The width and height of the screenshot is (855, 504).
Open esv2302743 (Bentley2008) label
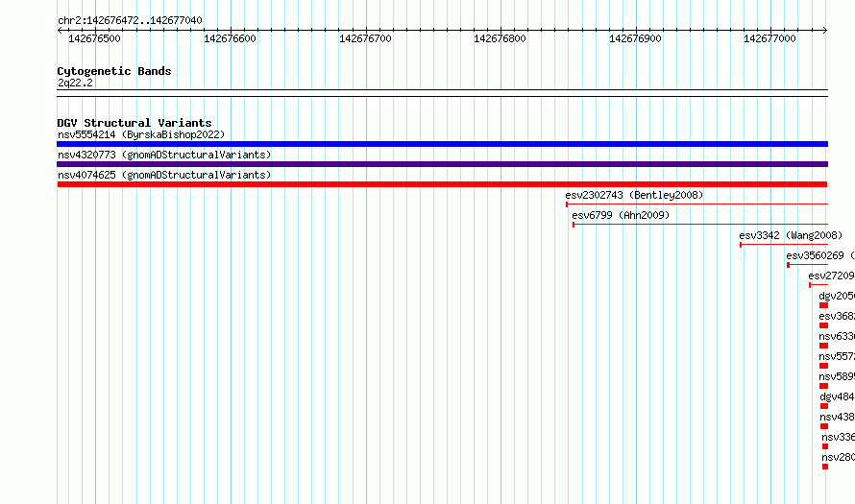634,195
